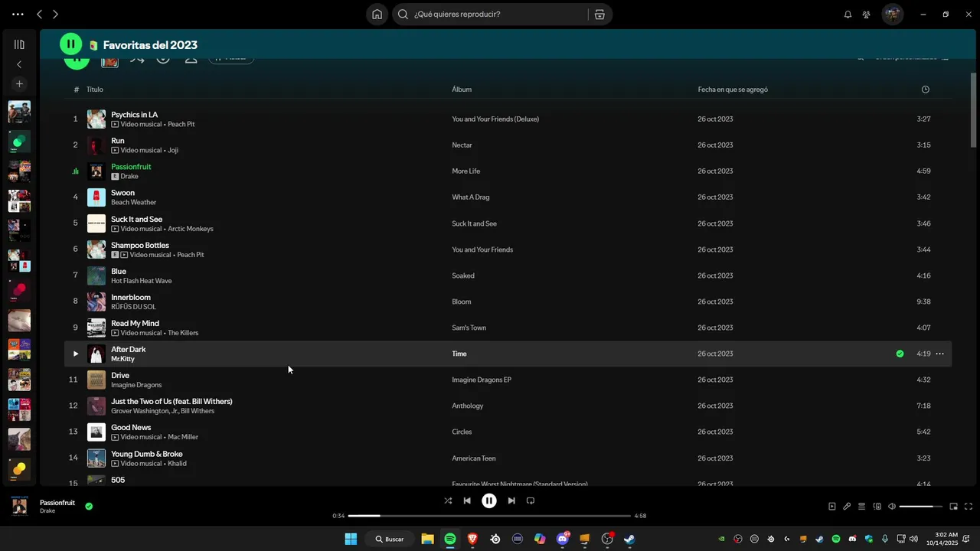Navigate forward with the top arrow
This screenshot has height=551, width=980.
[55, 14]
